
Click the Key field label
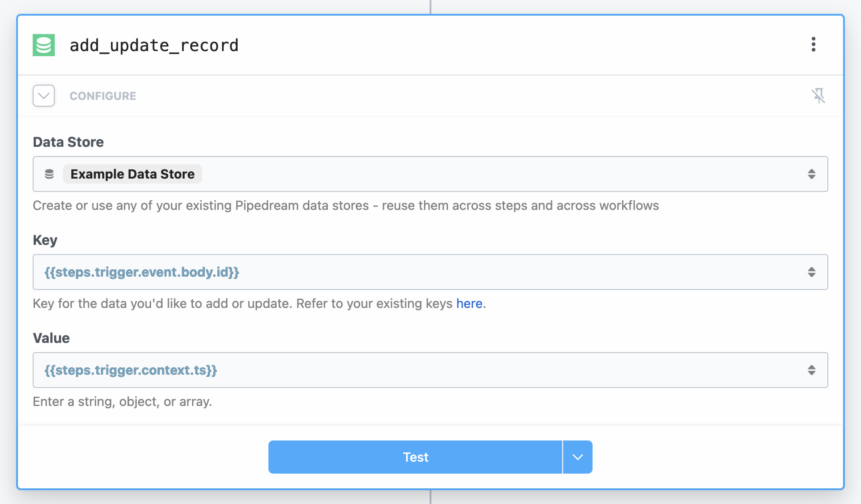coord(45,240)
